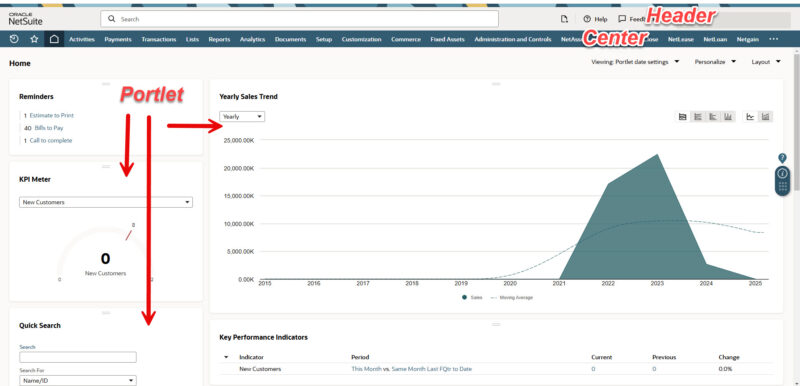Click the Yearly Sales Trend portlet drag handle

click(x=496, y=84)
